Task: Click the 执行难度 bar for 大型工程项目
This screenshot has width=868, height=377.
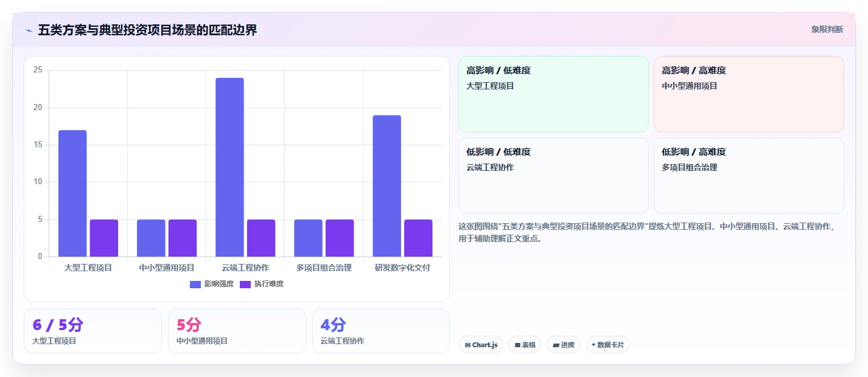Action: pyautogui.click(x=104, y=238)
